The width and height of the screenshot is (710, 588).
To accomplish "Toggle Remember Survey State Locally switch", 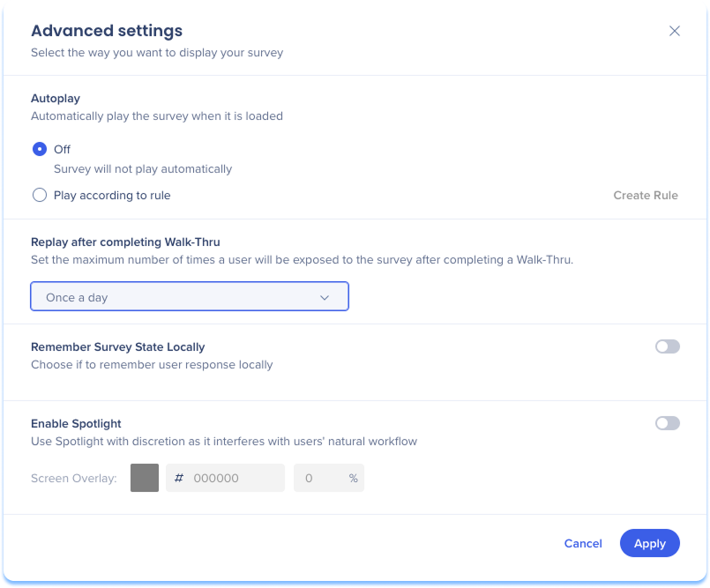I will [667, 347].
